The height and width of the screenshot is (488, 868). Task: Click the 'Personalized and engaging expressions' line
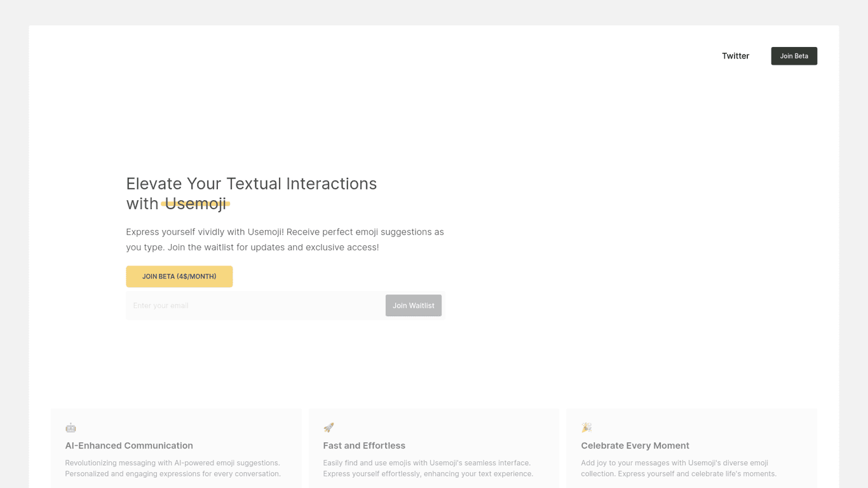tap(173, 473)
